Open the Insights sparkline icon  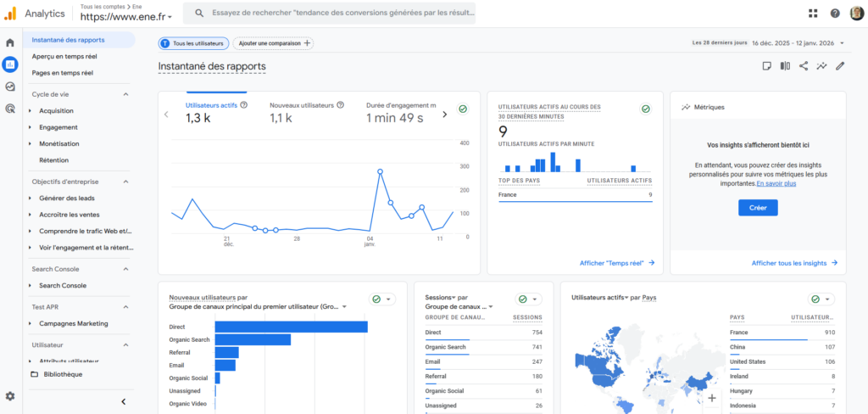click(x=821, y=66)
